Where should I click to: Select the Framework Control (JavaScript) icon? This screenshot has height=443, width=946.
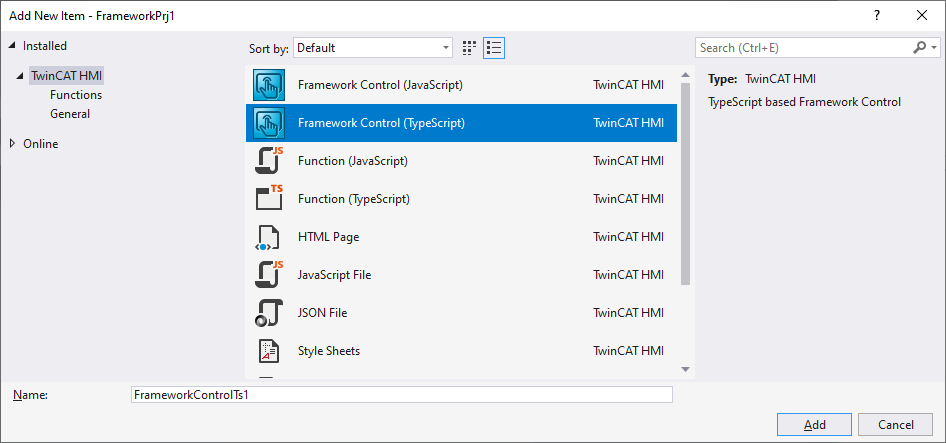point(268,85)
